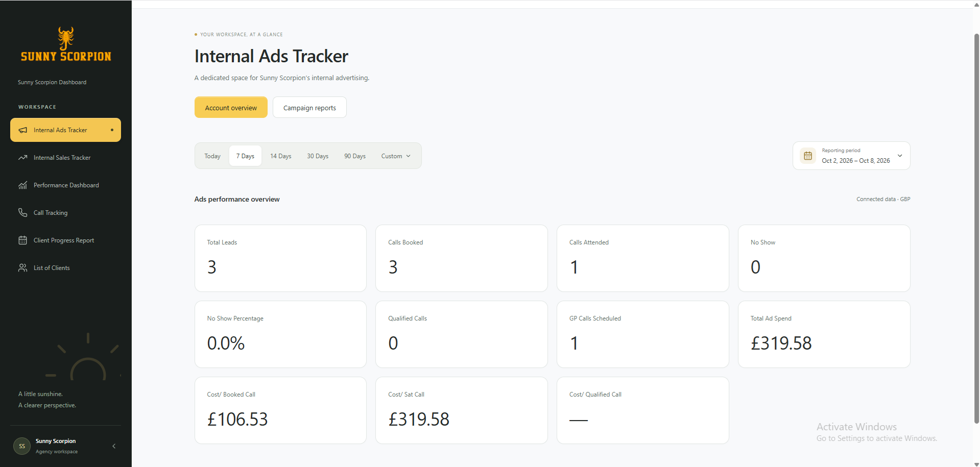Click the Calls Booked card
Viewport: 980px width, 467px height.
coord(462,258)
